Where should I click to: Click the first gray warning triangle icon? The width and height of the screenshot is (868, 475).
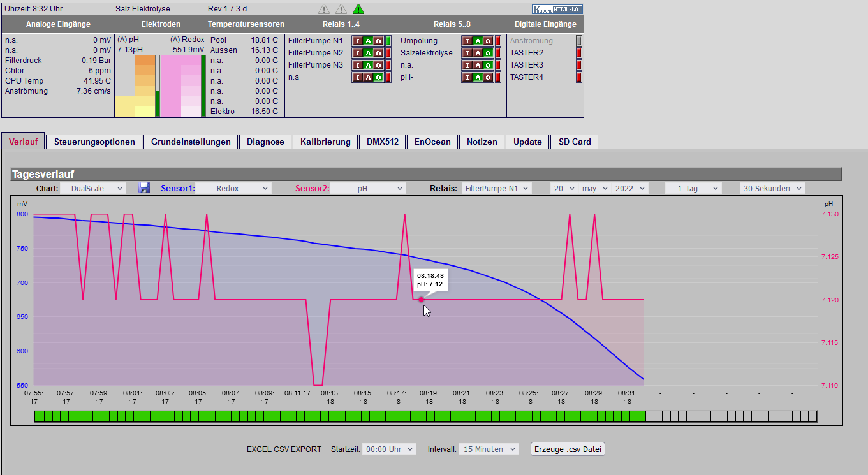324,9
